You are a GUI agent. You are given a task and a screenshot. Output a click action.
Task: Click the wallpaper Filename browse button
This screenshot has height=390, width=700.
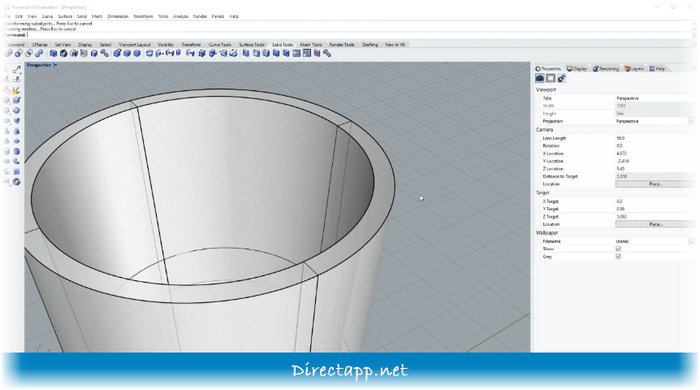click(691, 241)
